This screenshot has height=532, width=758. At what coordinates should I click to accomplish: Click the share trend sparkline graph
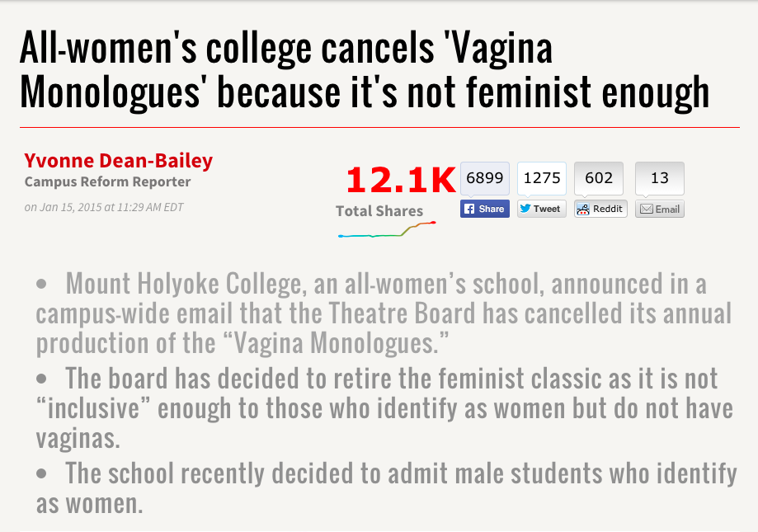(386, 230)
